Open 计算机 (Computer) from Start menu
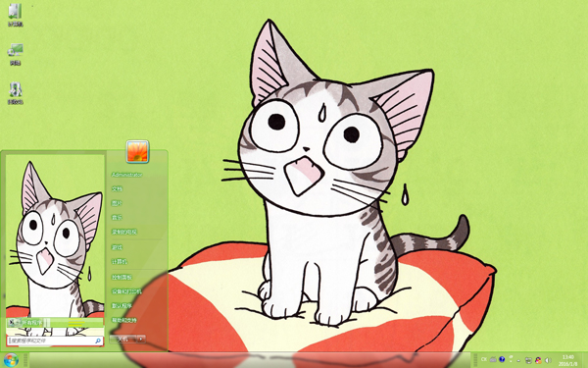 point(120,261)
